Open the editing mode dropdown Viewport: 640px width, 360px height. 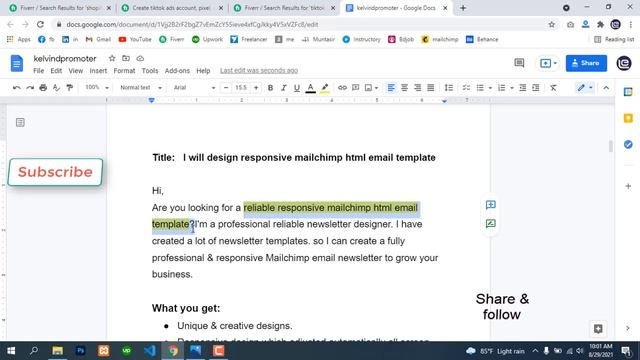[585, 88]
